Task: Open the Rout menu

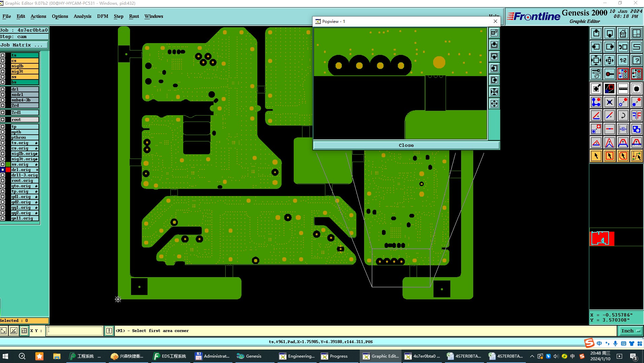Action: coord(134,16)
